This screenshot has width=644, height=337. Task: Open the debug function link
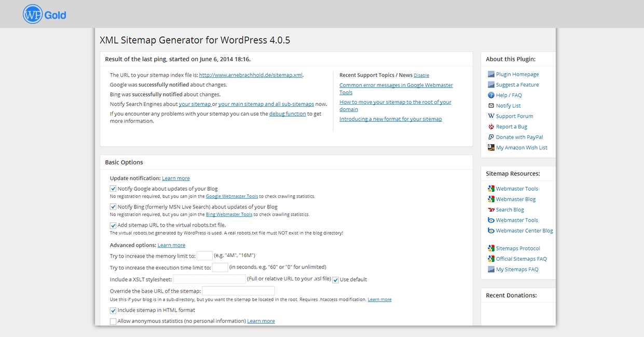pos(287,114)
